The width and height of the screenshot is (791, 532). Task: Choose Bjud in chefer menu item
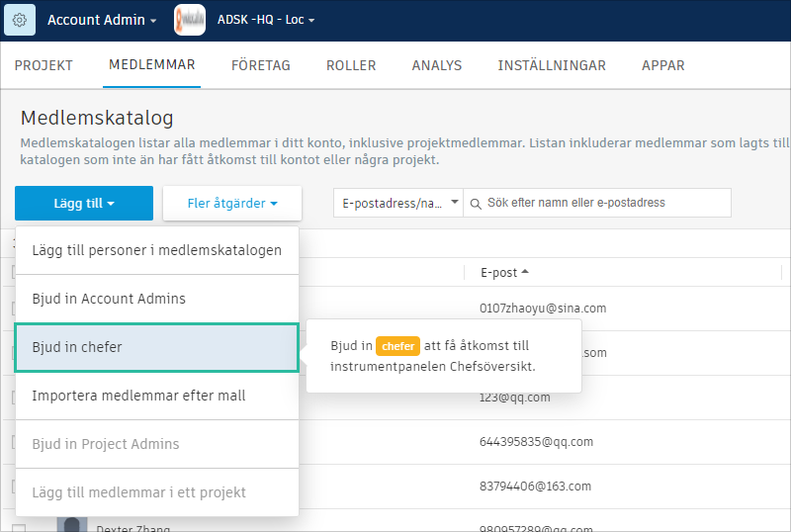click(x=157, y=347)
